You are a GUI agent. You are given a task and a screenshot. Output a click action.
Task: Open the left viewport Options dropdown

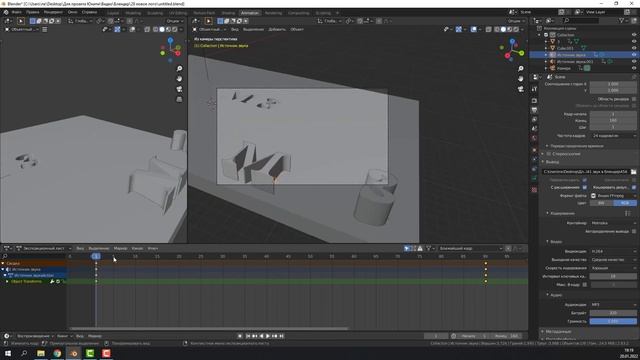pos(175,21)
